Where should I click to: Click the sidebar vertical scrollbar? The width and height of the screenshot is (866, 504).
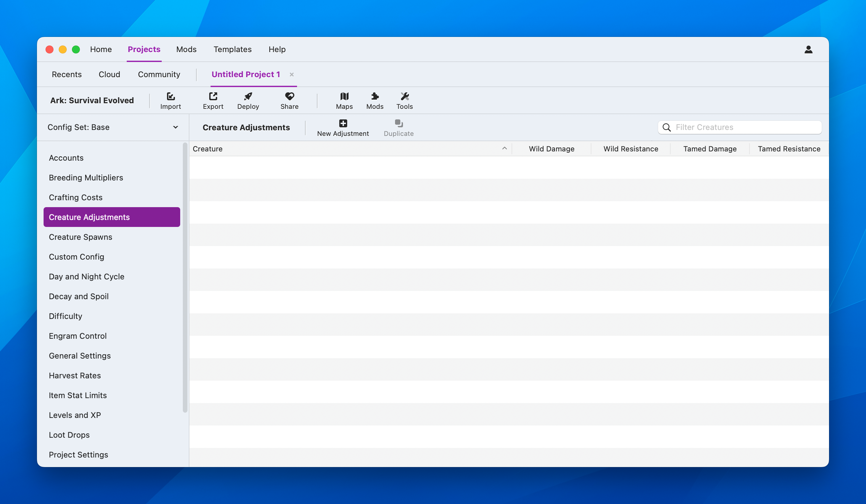185,278
